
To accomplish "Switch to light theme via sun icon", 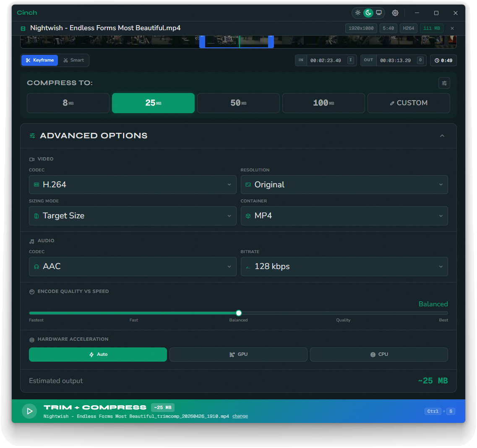I will [357, 13].
